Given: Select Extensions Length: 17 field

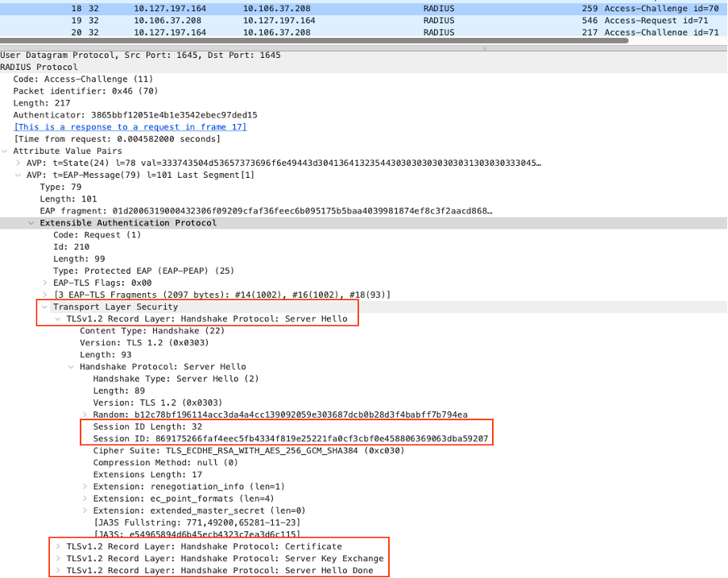Looking at the screenshot, I should (x=147, y=474).
